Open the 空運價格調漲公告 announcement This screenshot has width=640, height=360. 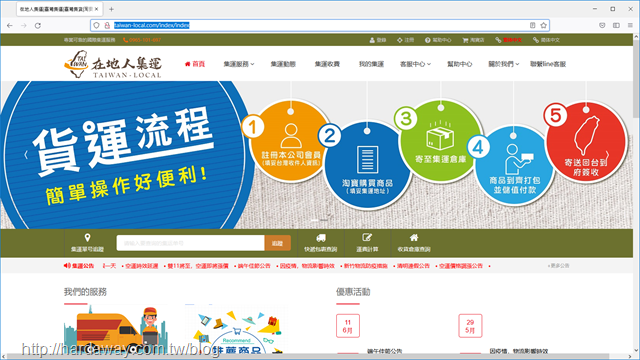coord(460,266)
